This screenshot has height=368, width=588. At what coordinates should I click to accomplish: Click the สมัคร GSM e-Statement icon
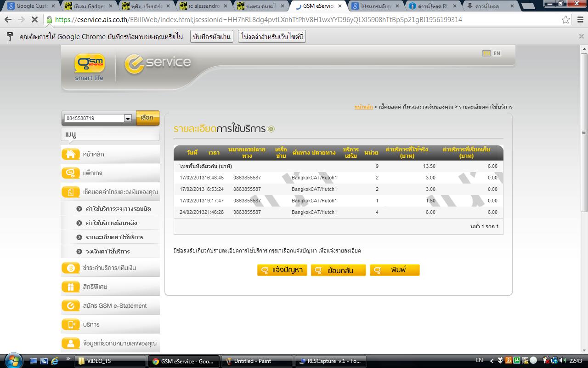click(71, 305)
